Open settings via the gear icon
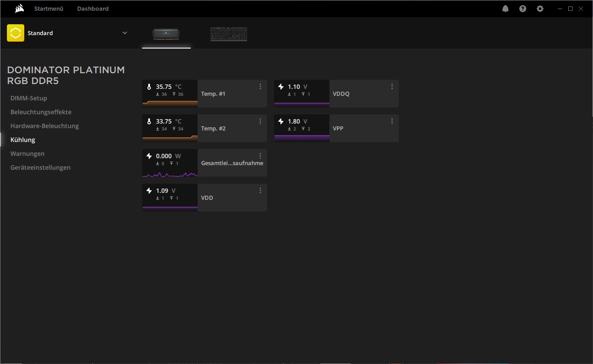This screenshot has height=364, width=593. click(x=540, y=9)
